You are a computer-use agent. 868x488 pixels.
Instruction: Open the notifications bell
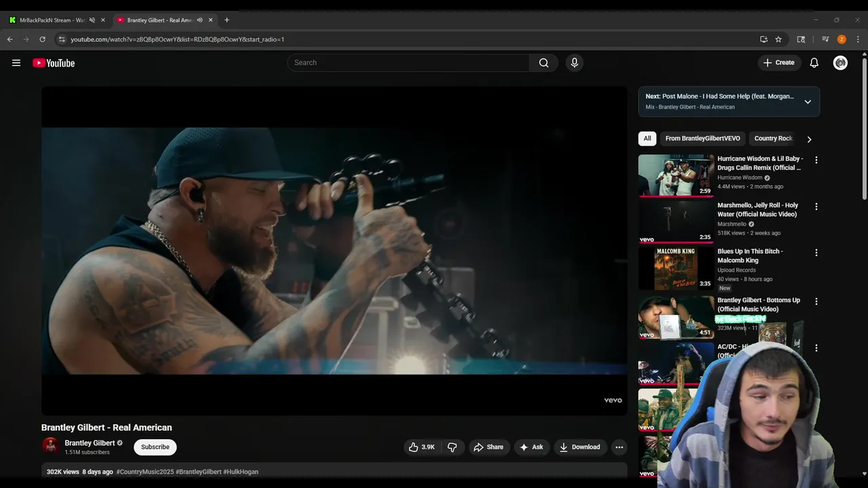click(x=814, y=63)
